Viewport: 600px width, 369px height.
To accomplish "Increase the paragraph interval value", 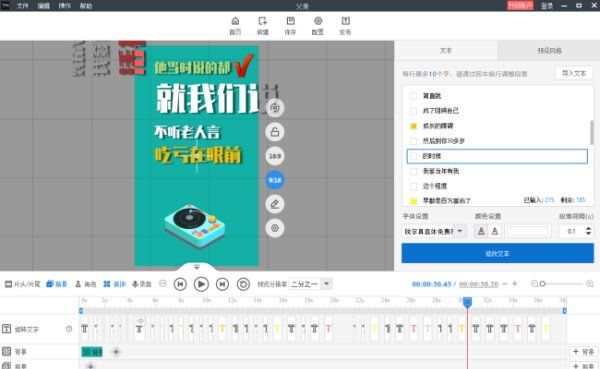I will pyautogui.click(x=589, y=229).
